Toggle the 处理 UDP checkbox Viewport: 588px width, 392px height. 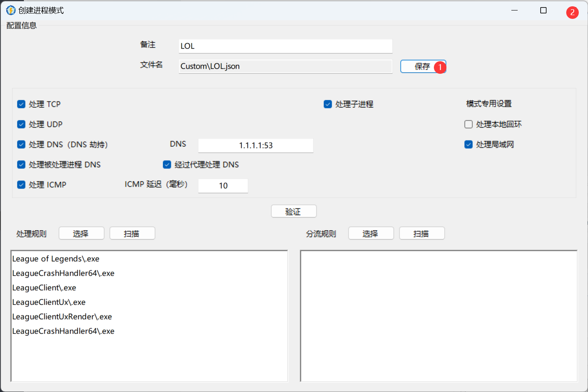pos(21,125)
